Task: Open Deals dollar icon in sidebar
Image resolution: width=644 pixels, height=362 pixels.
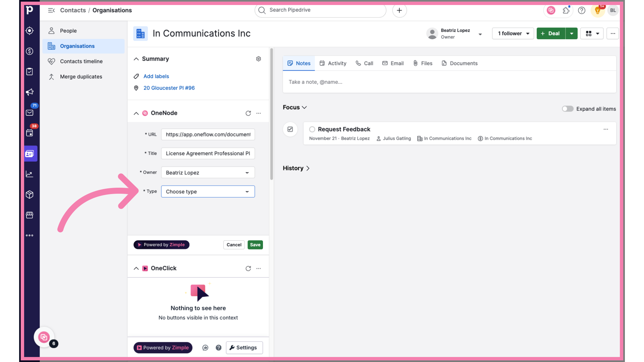Action: click(x=30, y=51)
